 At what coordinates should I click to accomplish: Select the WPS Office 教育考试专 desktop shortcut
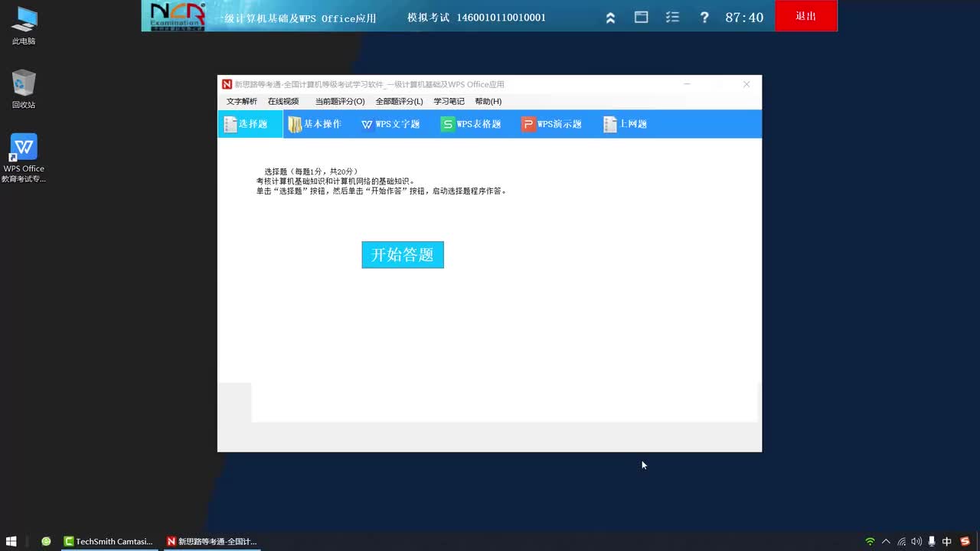pos(24,158)
